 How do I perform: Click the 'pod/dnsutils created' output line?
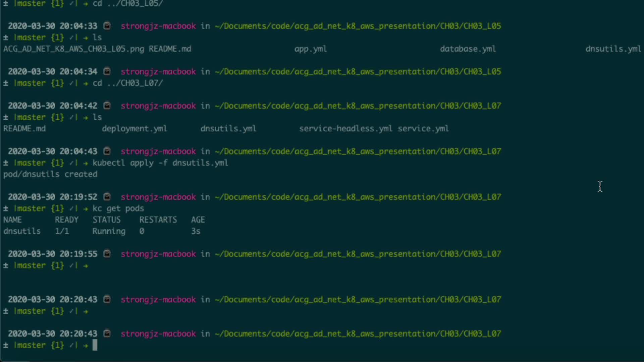tap(50, 174)
